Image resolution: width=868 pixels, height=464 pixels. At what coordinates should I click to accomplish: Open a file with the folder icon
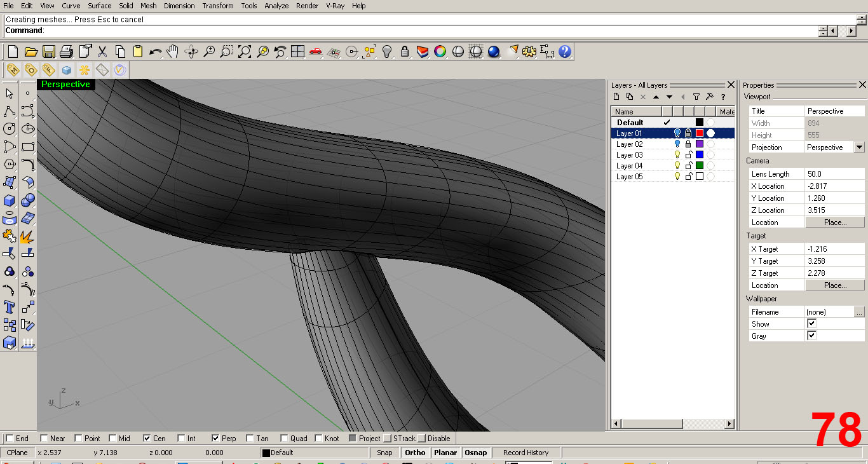click(31, 51)
